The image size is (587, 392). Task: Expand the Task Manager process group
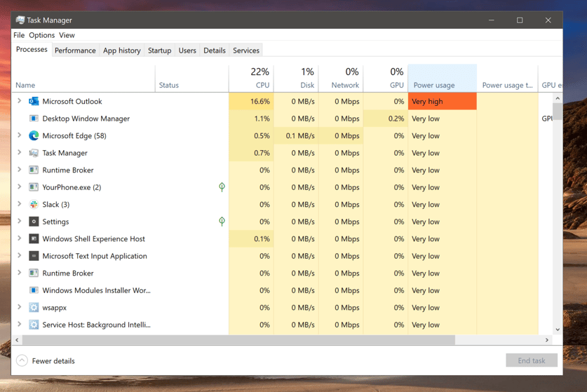pos(20,152)
